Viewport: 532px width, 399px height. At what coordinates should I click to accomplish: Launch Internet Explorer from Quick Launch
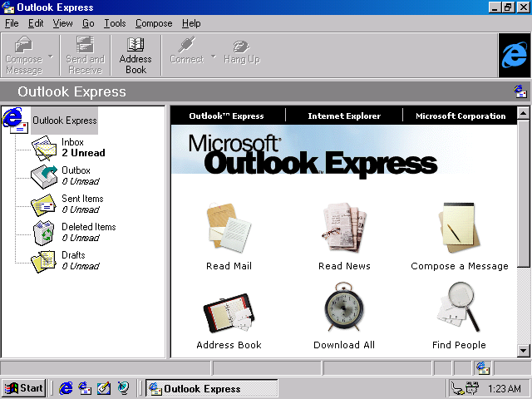66,388
